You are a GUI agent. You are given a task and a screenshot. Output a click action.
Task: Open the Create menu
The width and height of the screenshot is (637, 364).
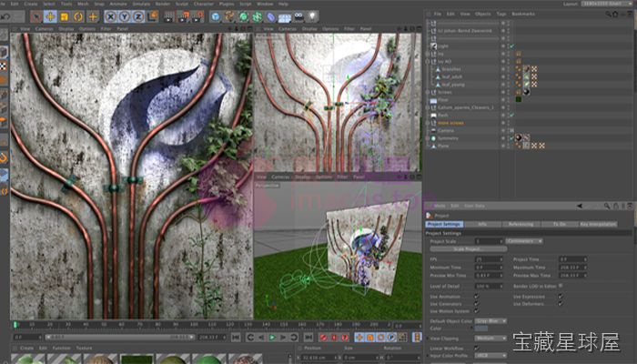tap(31, 4)
